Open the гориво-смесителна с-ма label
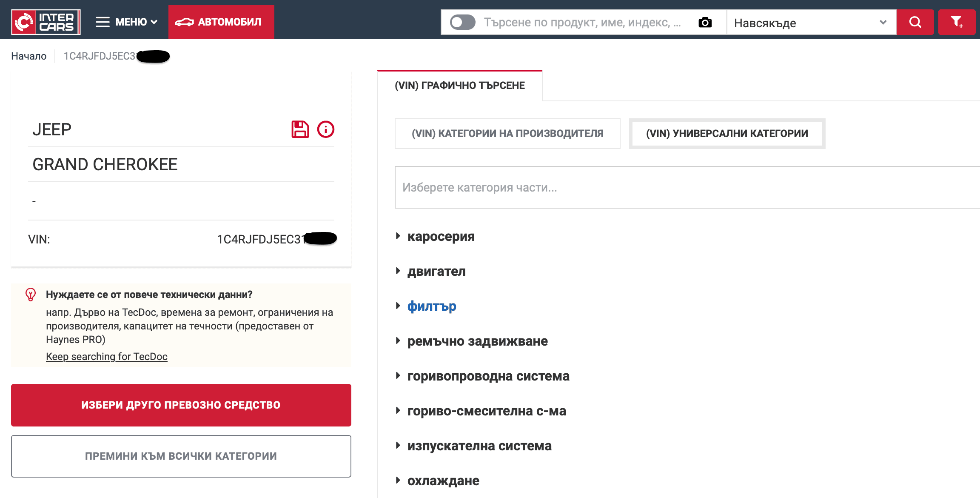Screen dimensions: 980x498 click(x=487, y=411)
